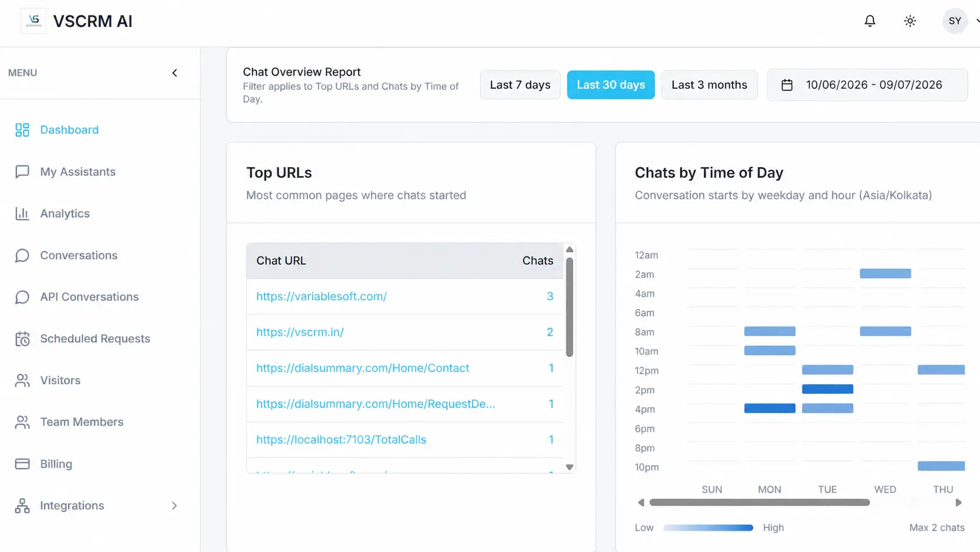Click the heatmap right scroll arrow

click(959, 502)
